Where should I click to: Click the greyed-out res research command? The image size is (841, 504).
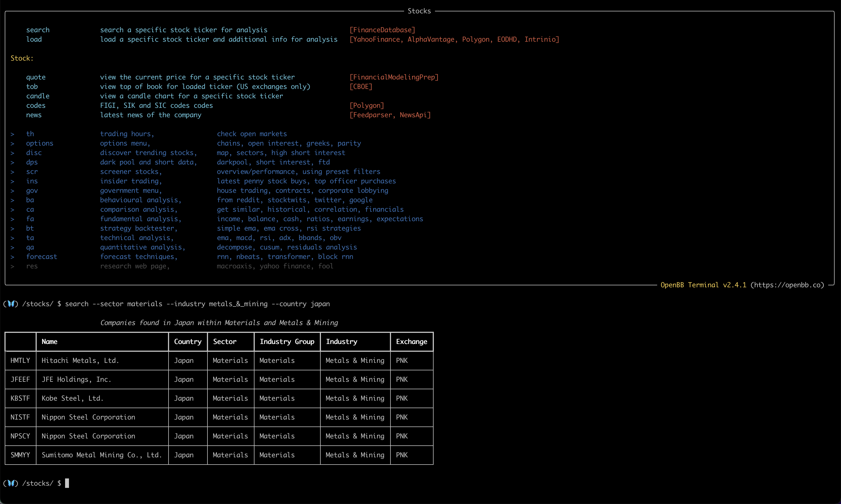point(32,266)
